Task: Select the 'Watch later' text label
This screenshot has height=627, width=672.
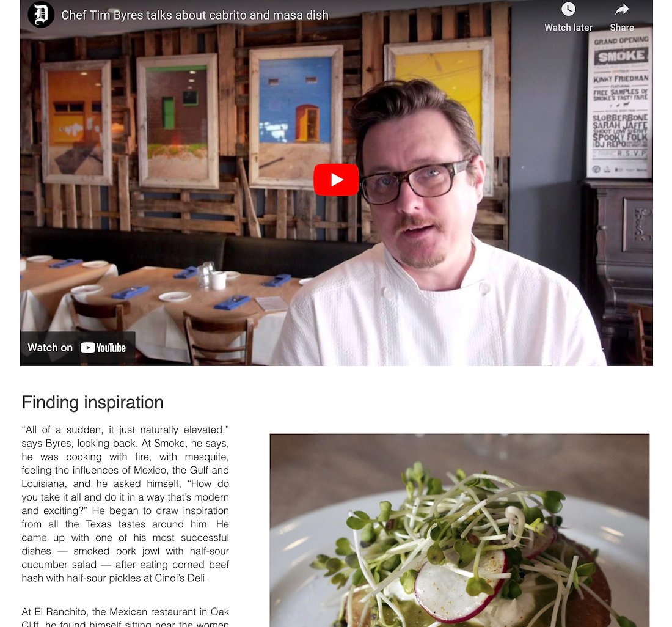Action: [x=568, y=28]
